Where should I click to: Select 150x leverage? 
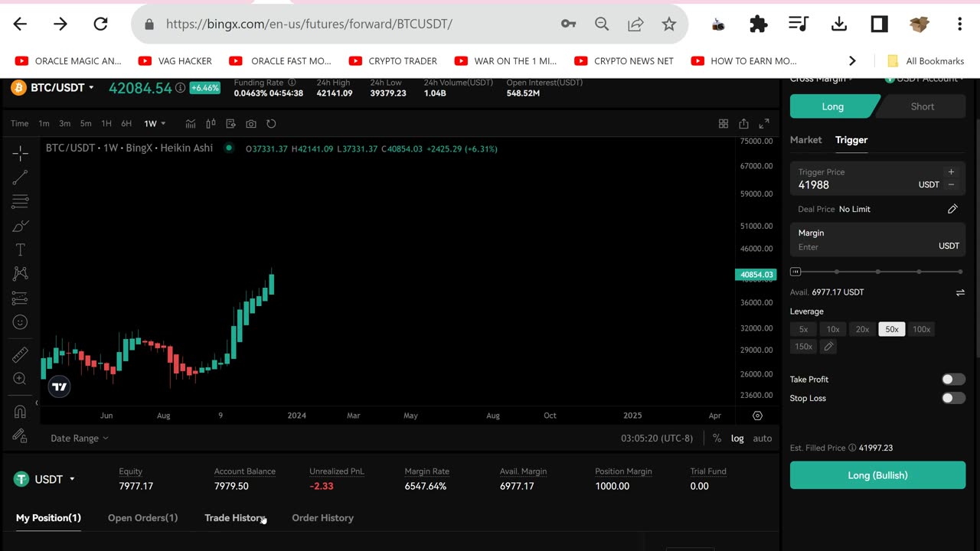(x=803, y=347)
